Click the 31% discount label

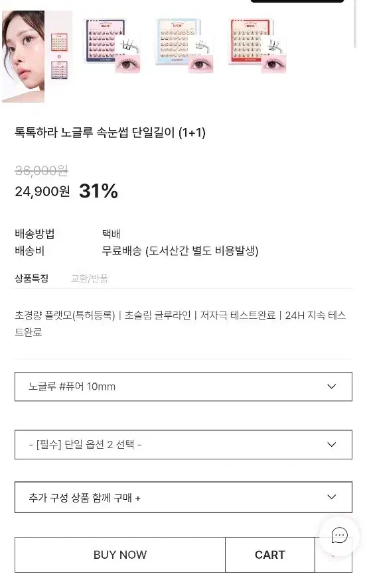[x=98, y=191]
